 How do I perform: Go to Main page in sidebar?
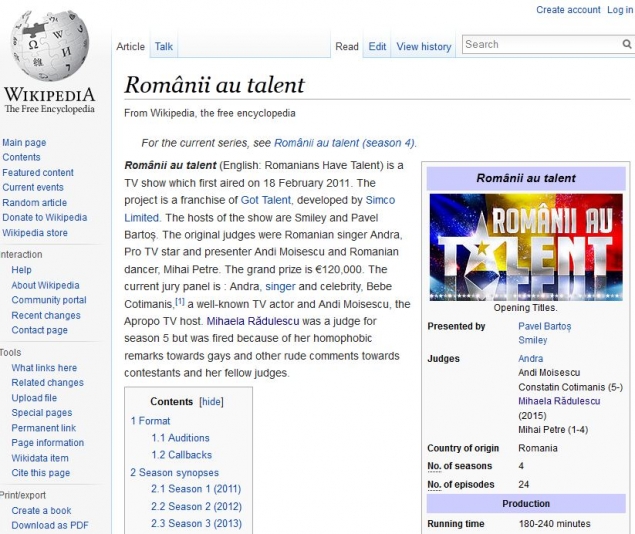pos(24,143)
